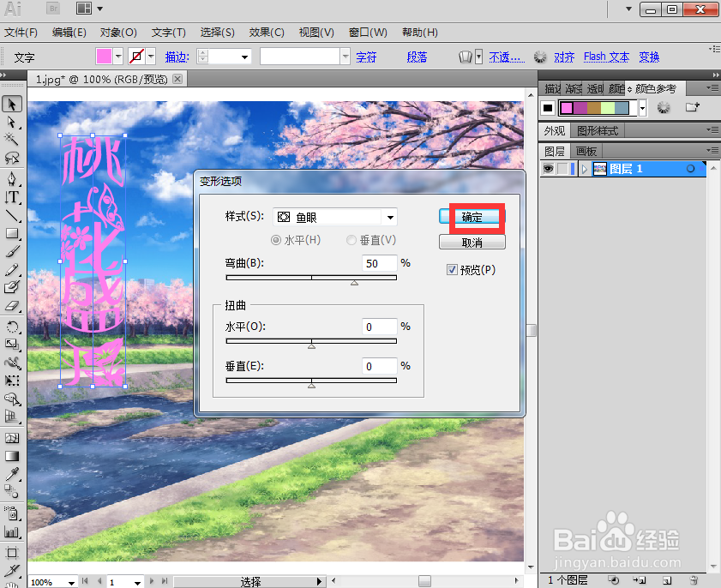The image size is (721, 588).
Task: Toggle the 预览(P) preview checkbox
Action: tap(452, 270)
